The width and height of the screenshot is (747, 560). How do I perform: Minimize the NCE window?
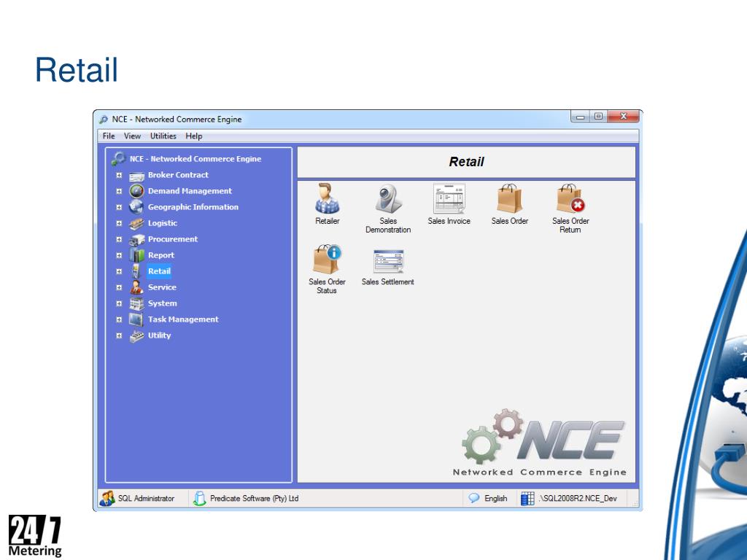(x=580, y=117)
